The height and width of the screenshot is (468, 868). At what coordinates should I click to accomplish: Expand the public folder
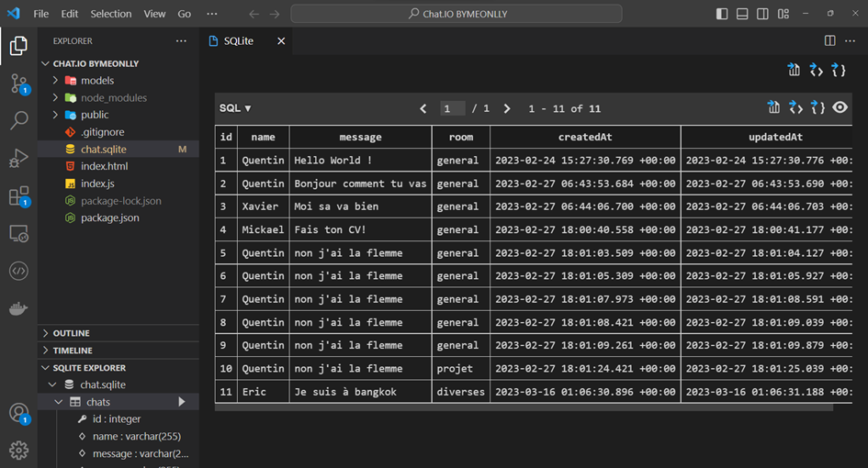pyautogui.click(x=118, y=115)
